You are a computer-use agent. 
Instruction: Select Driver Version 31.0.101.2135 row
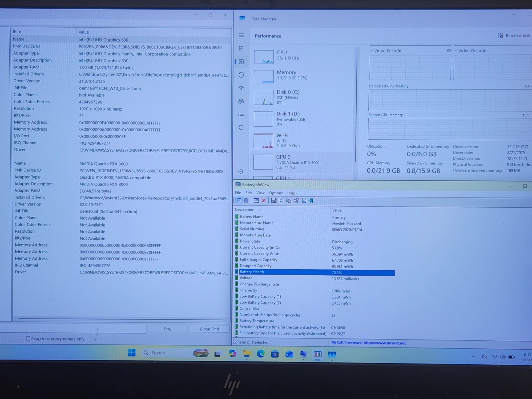point(121,81)
